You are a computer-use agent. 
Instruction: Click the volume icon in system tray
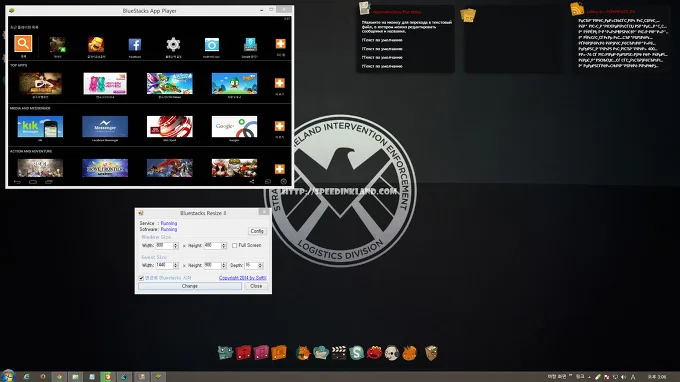point(624,377)
